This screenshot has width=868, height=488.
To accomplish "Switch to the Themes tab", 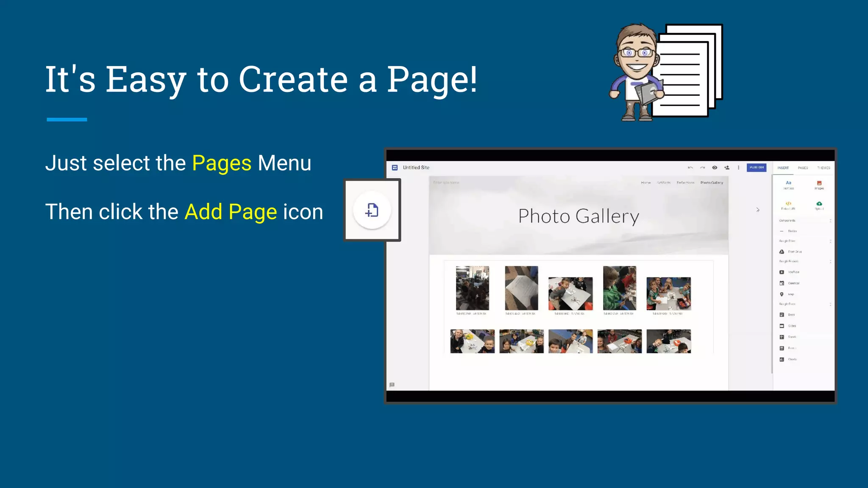I will pos(823,168).
